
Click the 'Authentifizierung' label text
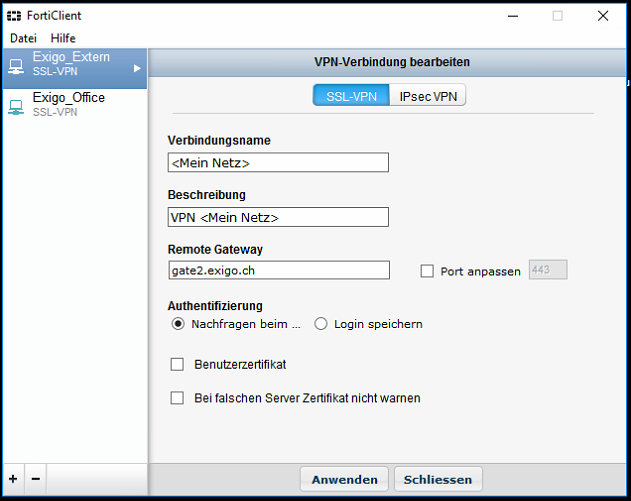215,306
